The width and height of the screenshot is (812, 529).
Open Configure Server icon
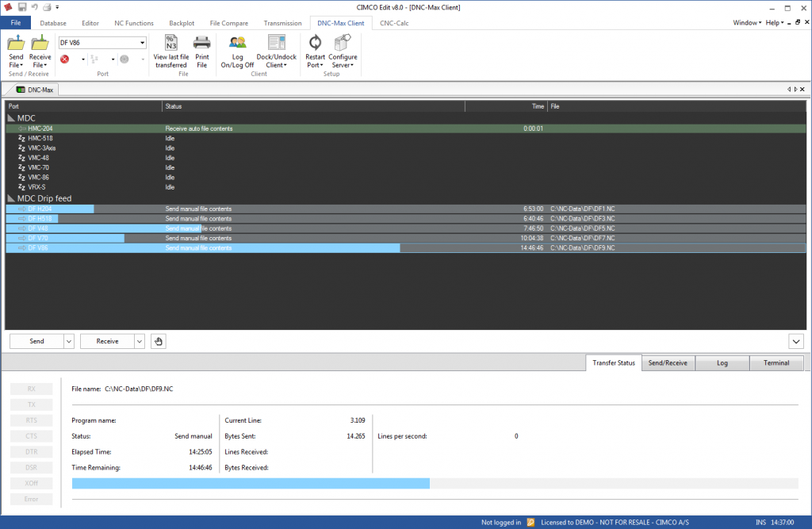pos(343,43)
